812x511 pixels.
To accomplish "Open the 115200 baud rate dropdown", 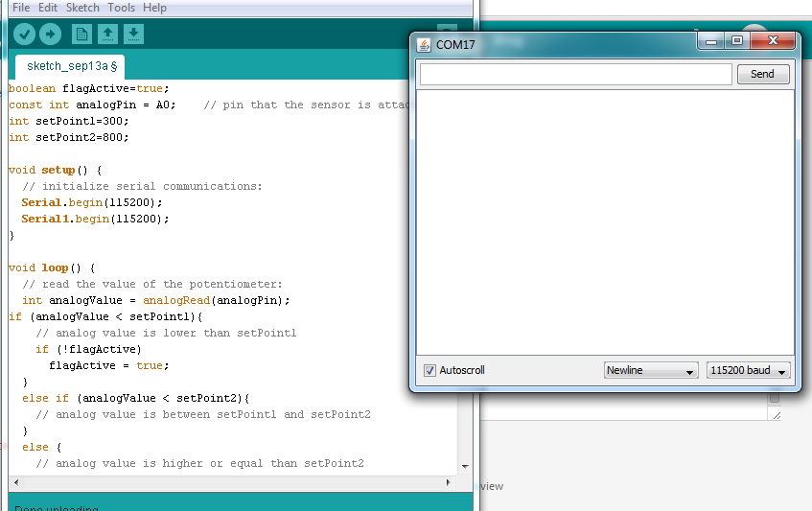I will [749, 370].
